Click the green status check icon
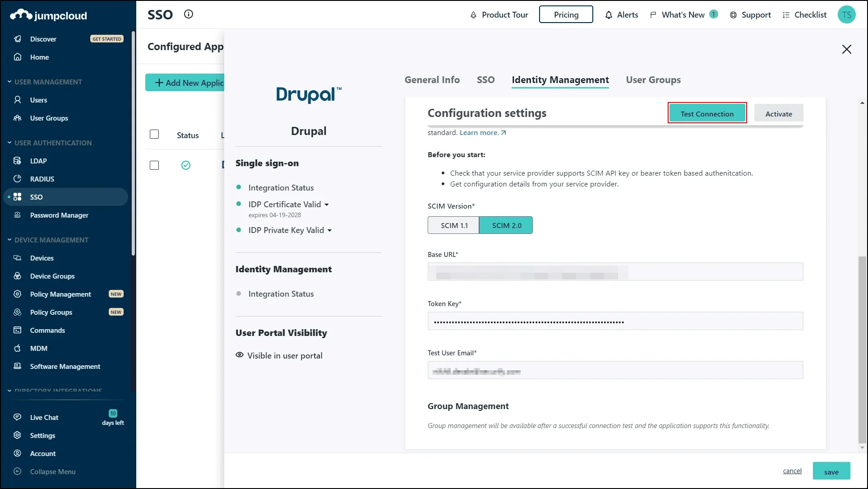This screenshot has width=868, height=489. tap(186, 165)
